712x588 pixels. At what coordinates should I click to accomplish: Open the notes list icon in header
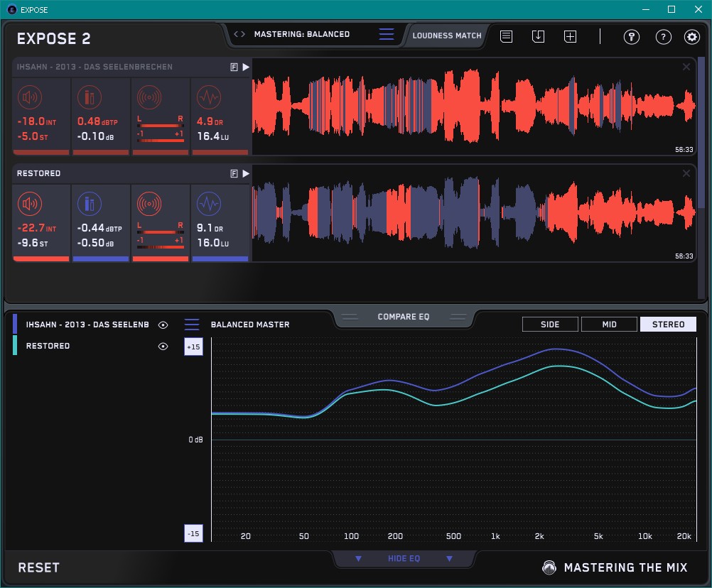[x=506, y=37]
